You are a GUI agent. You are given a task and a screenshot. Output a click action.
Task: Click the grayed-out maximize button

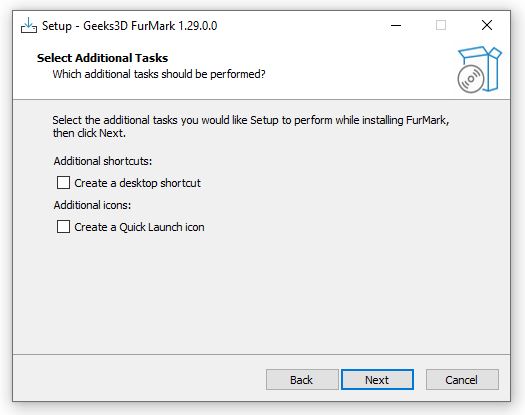441,25
